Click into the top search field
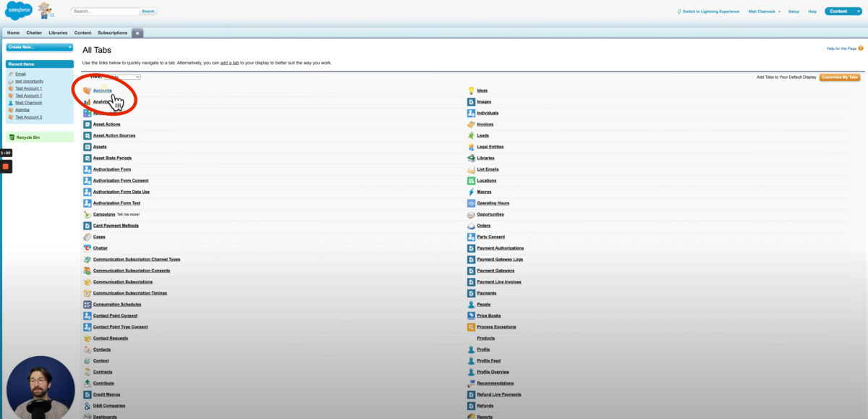 (x=106, y=12)
